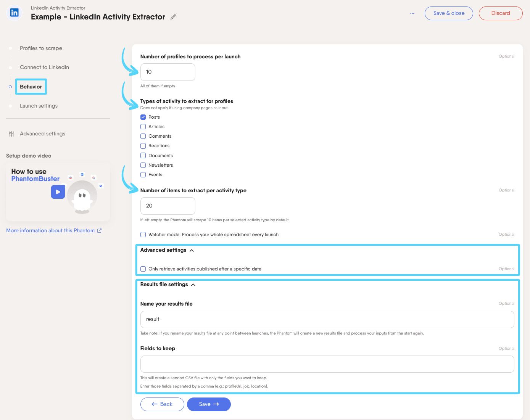This screenshot has width=530, height=420.
Task: Check the Newsletters checkbox
Action: pos(143,165)
